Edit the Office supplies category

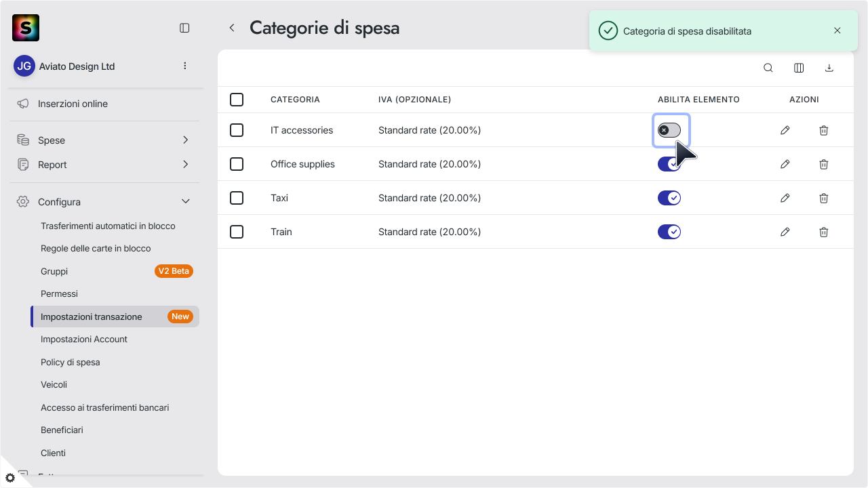click(785, 164)
